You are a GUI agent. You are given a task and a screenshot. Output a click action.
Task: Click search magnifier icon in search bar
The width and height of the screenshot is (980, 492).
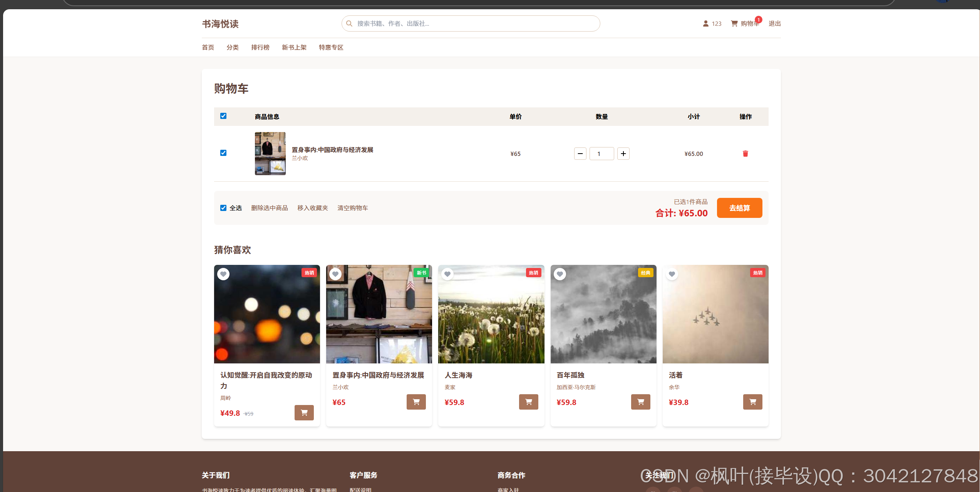click(x=349, y=23)
